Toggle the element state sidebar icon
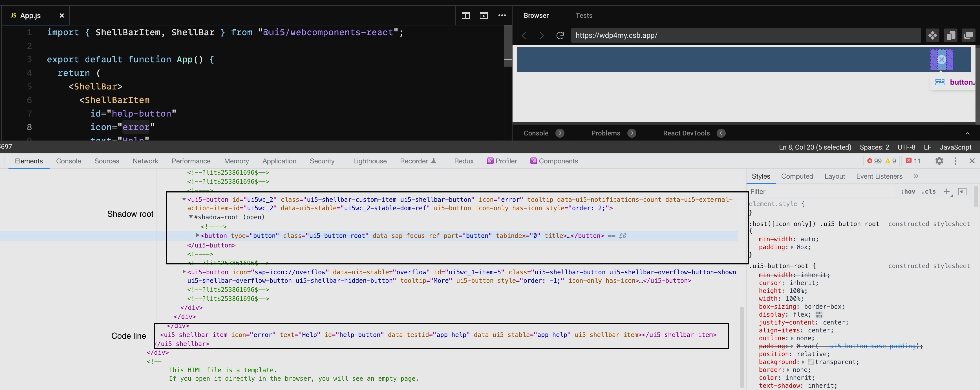The image size is (980, 390). (962, 192)
